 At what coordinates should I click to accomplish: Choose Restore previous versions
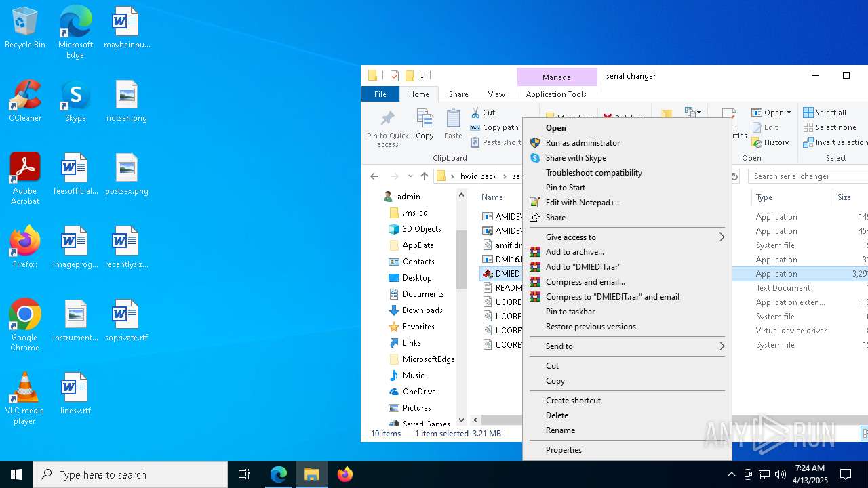(x=627, y=327)
